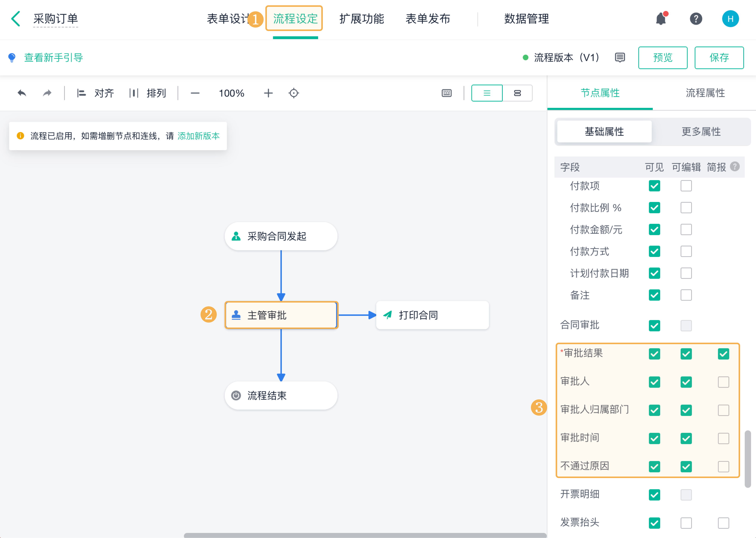Image resolution: width=756 pixels, height=538 pixels.
Task: Uncheck the 审批结果 简报 checkbox
Action: tap(723, 354)
